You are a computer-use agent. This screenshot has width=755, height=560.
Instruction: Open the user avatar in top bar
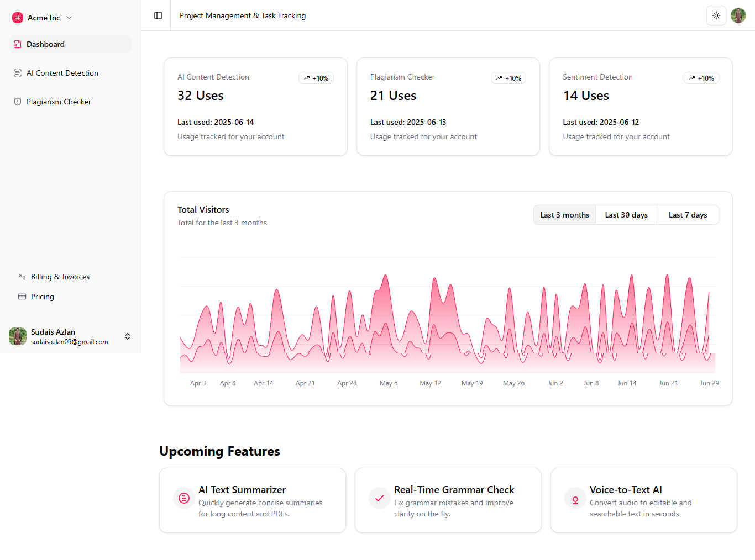(x=738, y=15)
